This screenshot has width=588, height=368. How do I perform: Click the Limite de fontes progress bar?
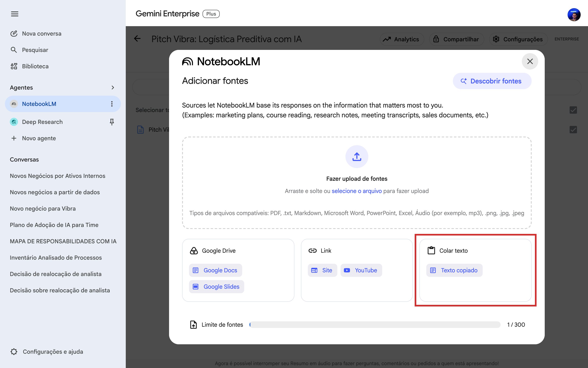click(x=375, y=325)
